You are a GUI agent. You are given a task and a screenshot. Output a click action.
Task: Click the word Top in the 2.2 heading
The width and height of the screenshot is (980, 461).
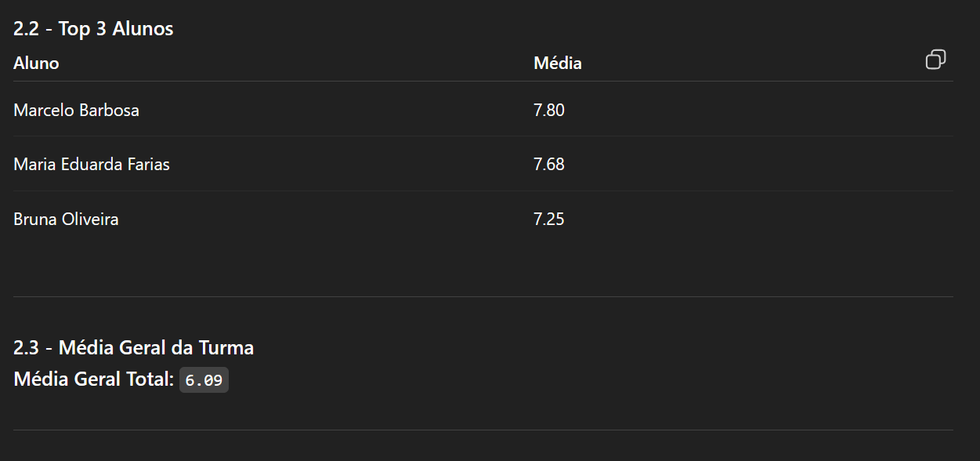[74, 29]
